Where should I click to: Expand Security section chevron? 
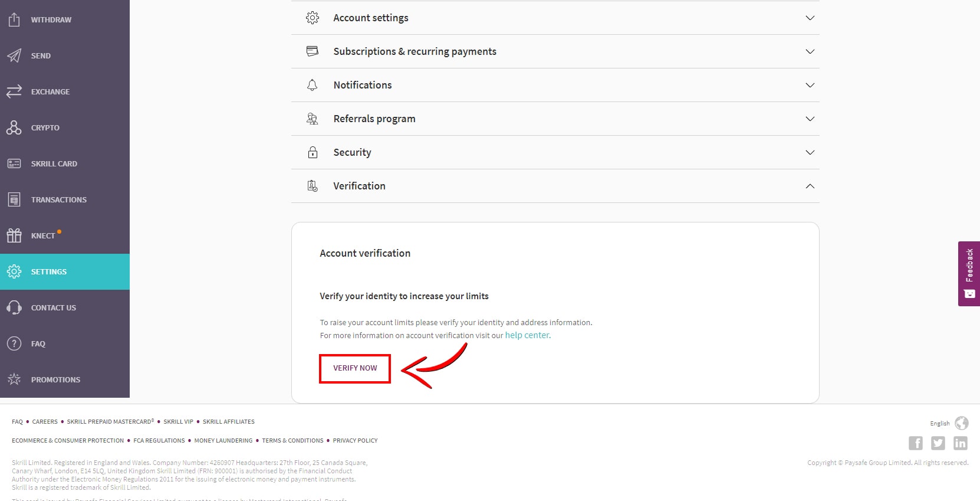click(x=810, y=152)
